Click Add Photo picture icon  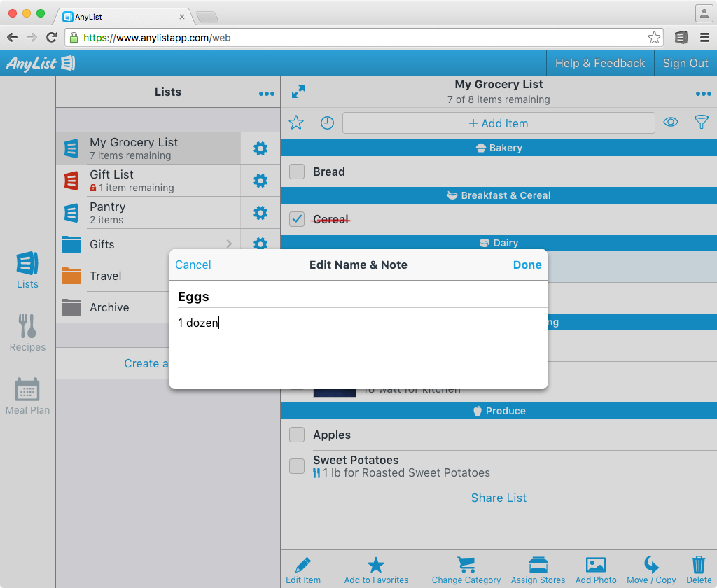point(596,565)
